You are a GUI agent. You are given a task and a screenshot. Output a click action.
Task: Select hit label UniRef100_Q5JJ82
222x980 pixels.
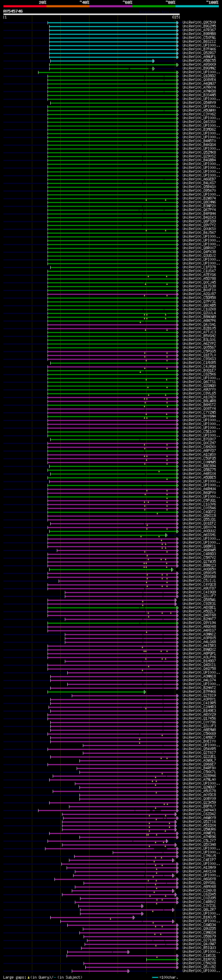[199, 967]
